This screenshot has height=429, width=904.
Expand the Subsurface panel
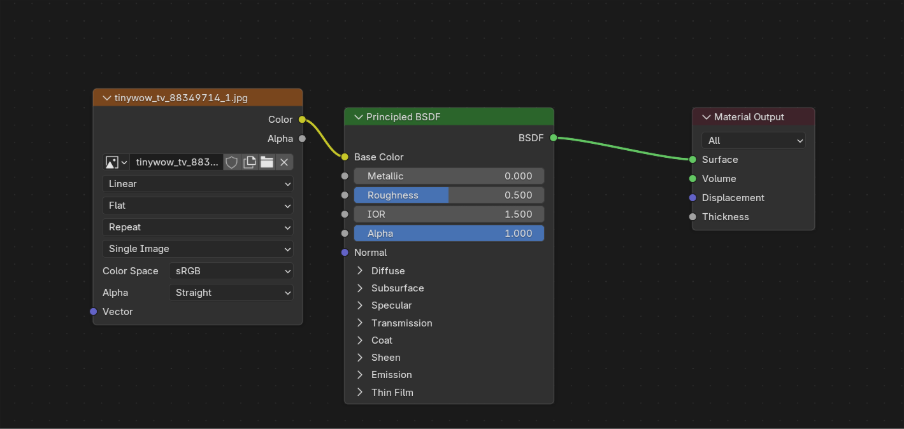point(361,288)
